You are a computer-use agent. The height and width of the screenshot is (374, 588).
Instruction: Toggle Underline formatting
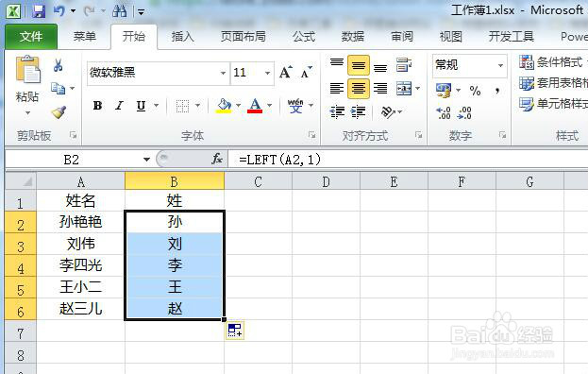pos(141,106)
